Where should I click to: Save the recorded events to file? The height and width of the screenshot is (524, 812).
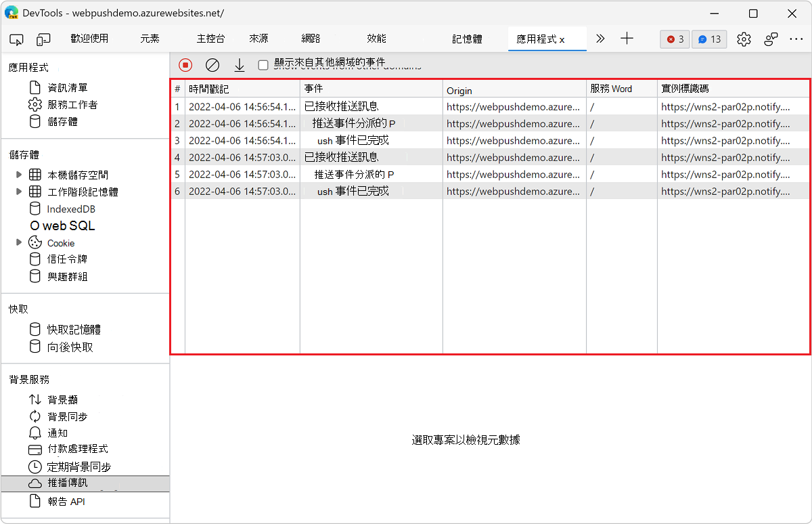[239, 65]
